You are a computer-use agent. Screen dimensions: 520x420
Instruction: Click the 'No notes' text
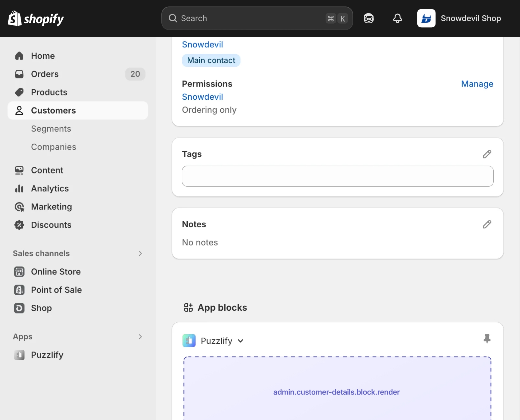point(200,243)
